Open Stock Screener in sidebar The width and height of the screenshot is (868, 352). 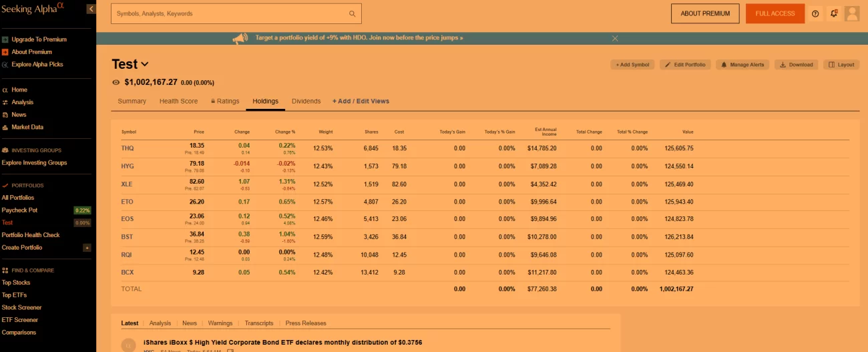click(21, 308)
